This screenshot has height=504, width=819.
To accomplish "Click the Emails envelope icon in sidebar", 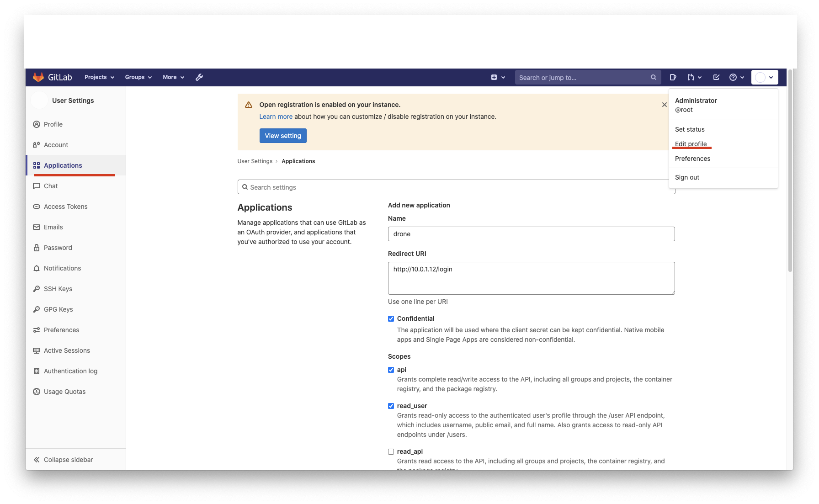I will 37,227.
